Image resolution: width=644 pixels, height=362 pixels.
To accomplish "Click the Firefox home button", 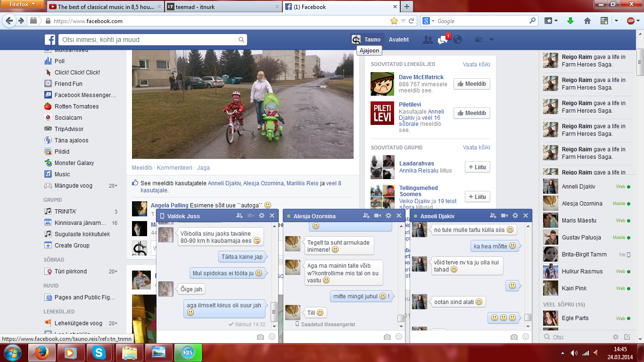I will [x=587, y=21].
